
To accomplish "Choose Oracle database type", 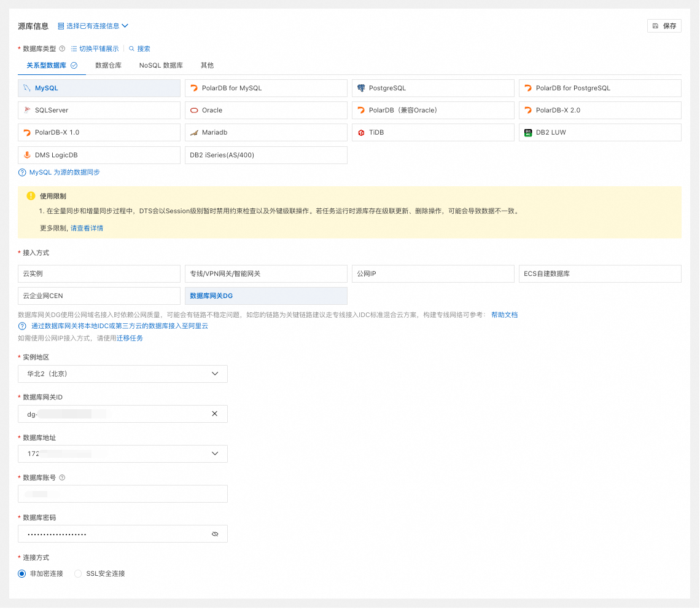I will [x=266, y=111].
